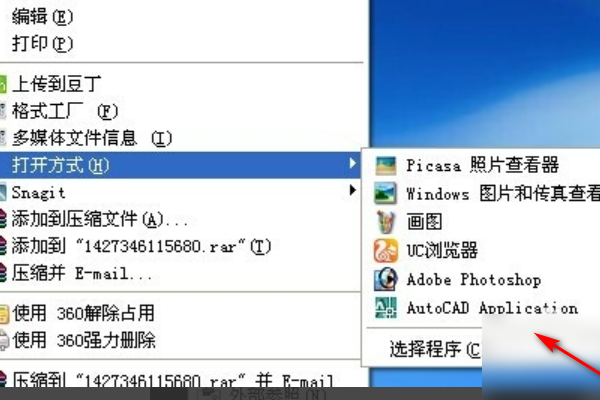Select 使用 360解除占用 entry
Screen dimensions: 600x400
click(83, 313)
